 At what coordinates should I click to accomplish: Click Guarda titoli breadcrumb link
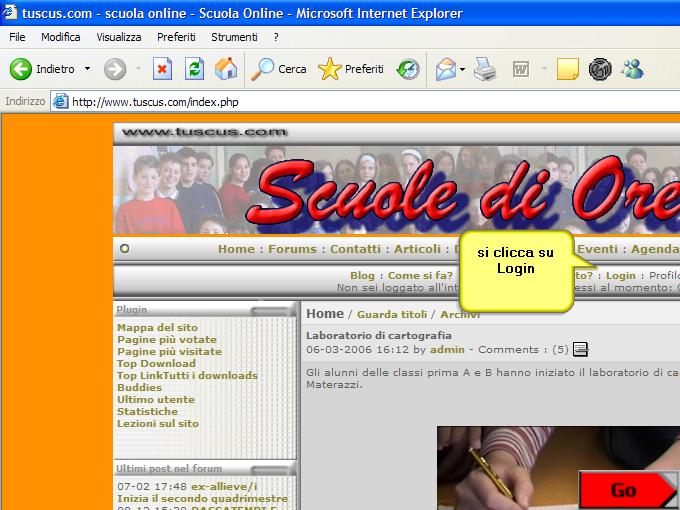(392, 314)
